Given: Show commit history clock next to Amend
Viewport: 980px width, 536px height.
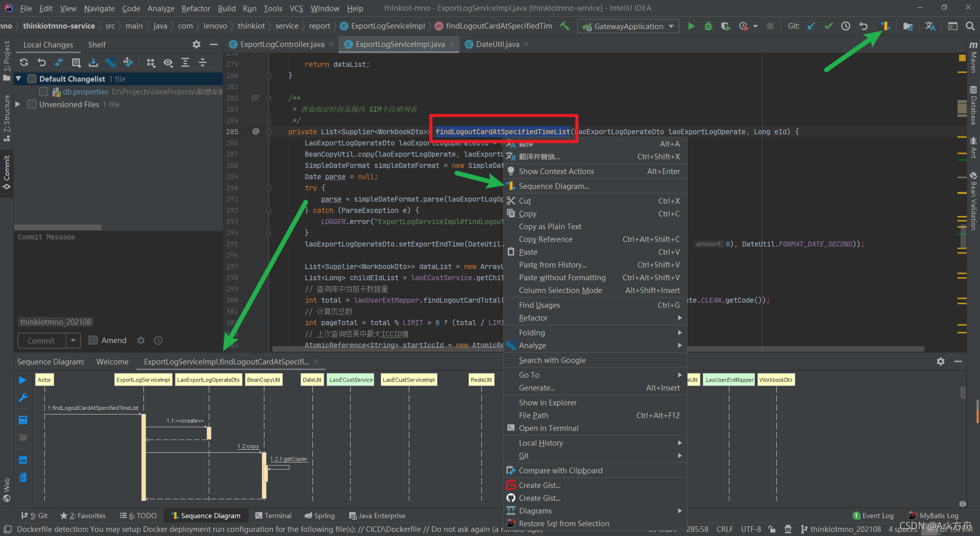Looking at the screenshot, I should click(x=158, y=340).
